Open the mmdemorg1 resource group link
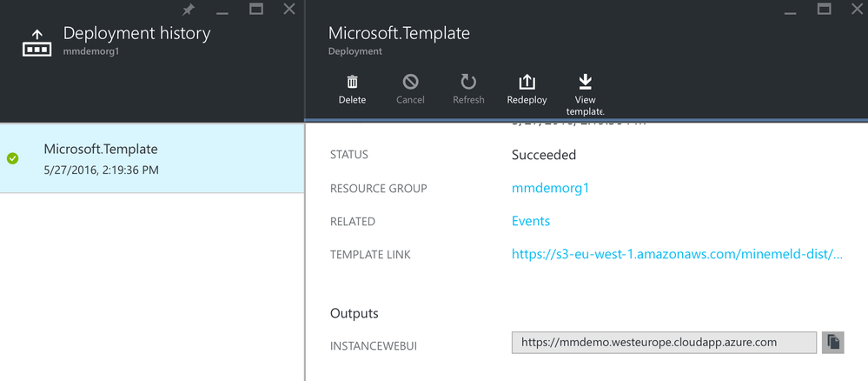The image size is (868, 381). coord(550,188)
